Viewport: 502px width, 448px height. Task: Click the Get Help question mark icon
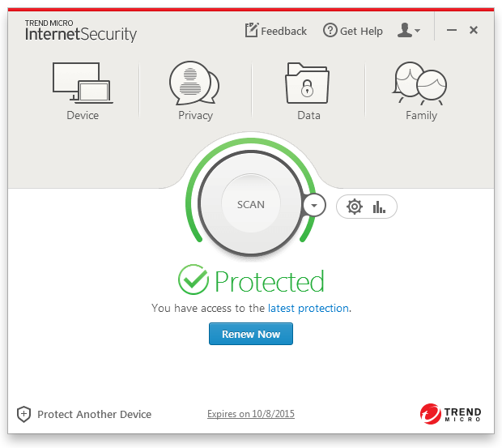330,31
